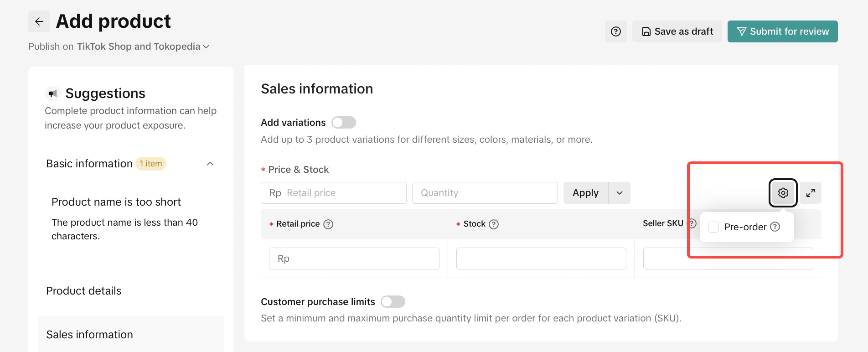This screenshot has height=352, width=868.
Task: Open the help question mark icon in header
Action: pyautogui.click(x=615, y=31)
